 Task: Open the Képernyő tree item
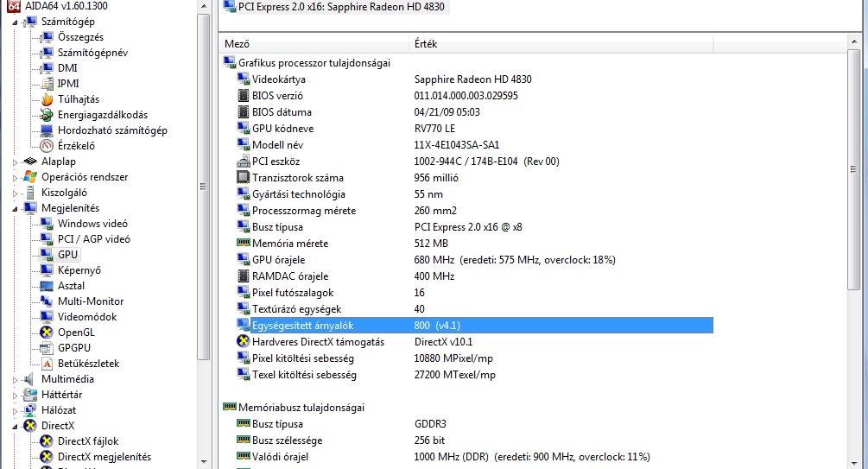(x=79, y=270)
